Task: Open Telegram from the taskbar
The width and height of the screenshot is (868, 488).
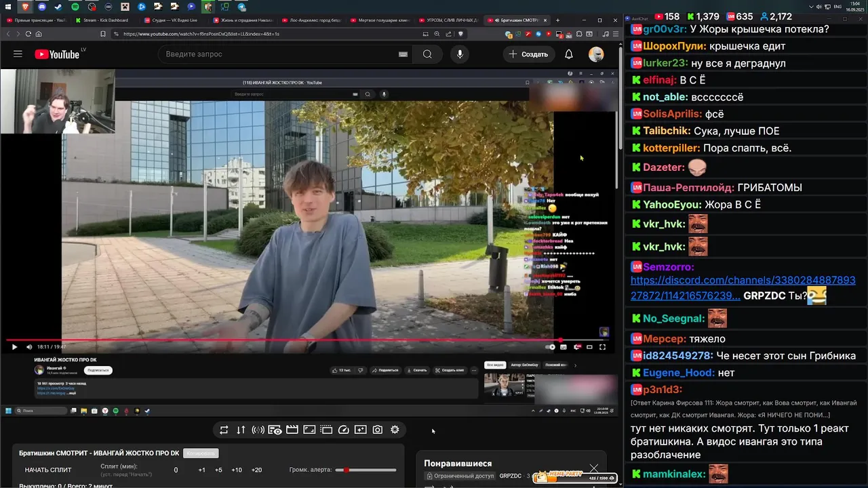Action: (x=241, y=7)
